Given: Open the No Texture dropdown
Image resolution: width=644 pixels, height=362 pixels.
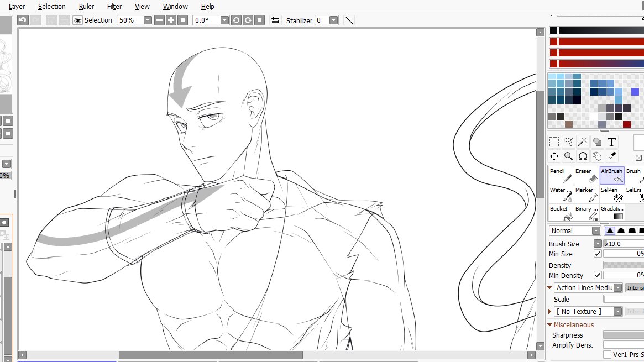Looking at the screenshot, I should [617, 312].
